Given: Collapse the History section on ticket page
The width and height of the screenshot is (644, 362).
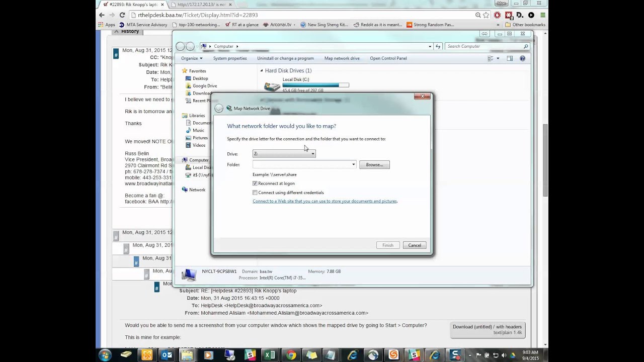Looking at the screenshot, I should pos(116,31).
